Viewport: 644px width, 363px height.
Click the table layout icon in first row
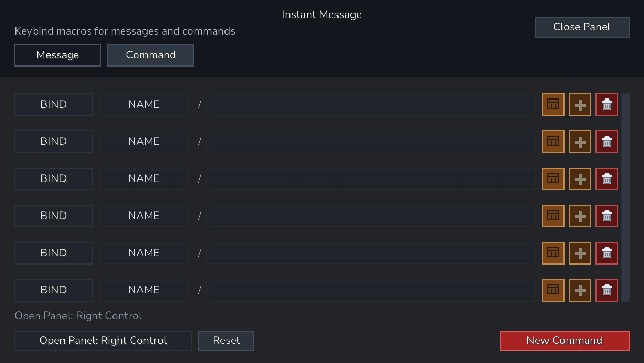pos(553,105)
